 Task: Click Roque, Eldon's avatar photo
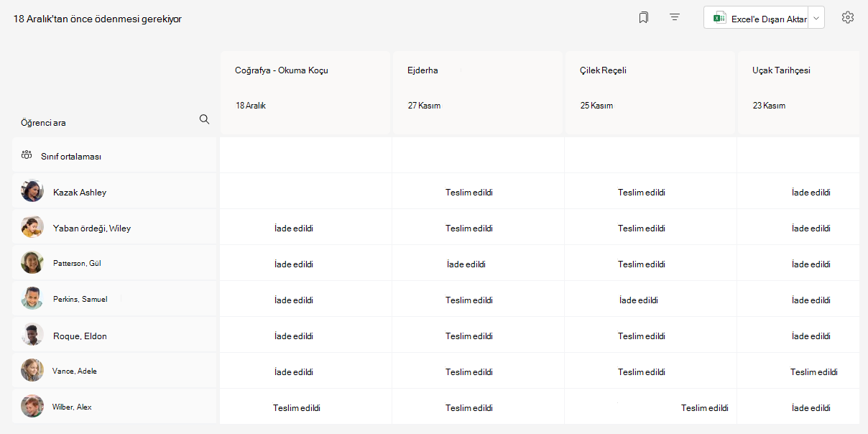(32, 335)
